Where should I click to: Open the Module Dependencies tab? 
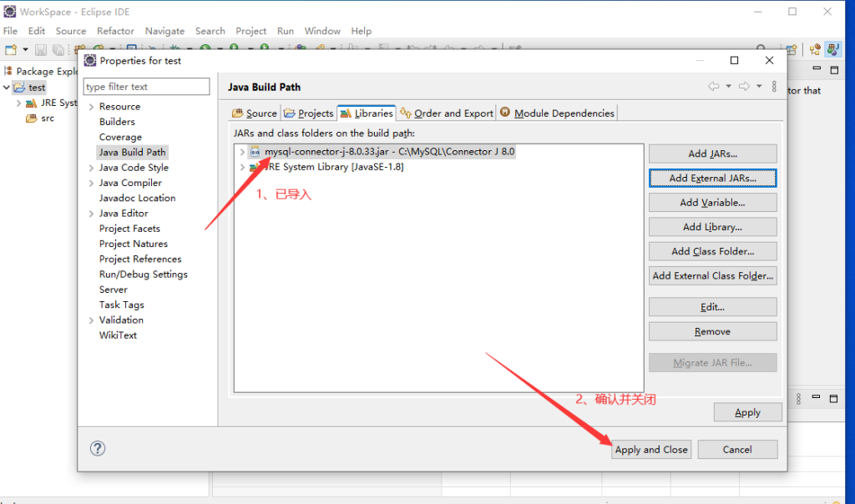[557, 113]
